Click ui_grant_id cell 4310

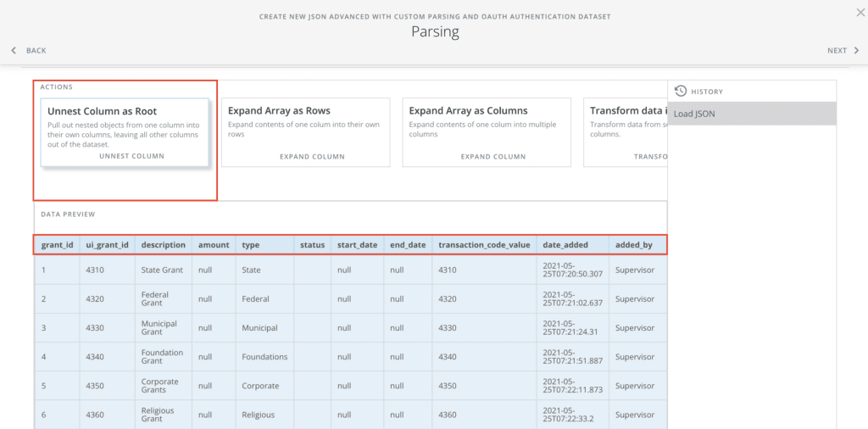tap(107, 270)
